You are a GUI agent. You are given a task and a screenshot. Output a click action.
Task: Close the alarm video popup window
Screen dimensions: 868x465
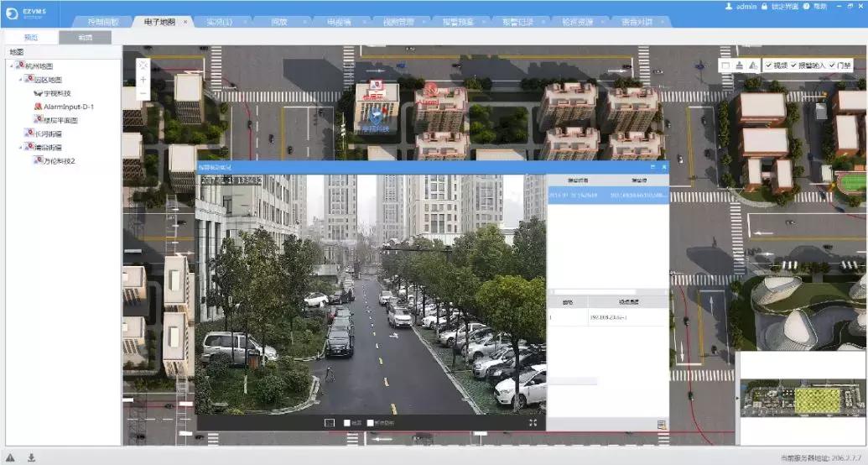[x=663, y=167]
